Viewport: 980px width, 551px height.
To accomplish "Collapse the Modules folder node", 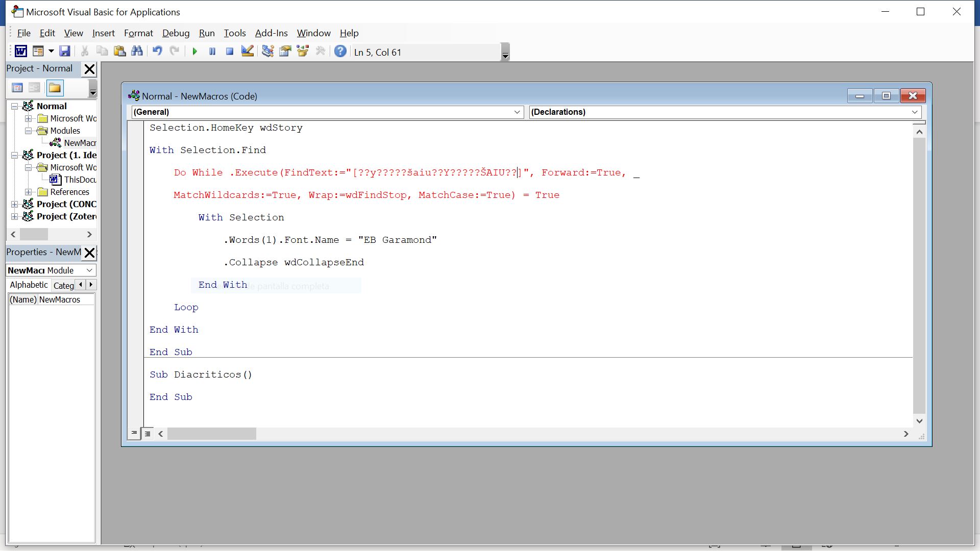I will click(x=29, y=131).
